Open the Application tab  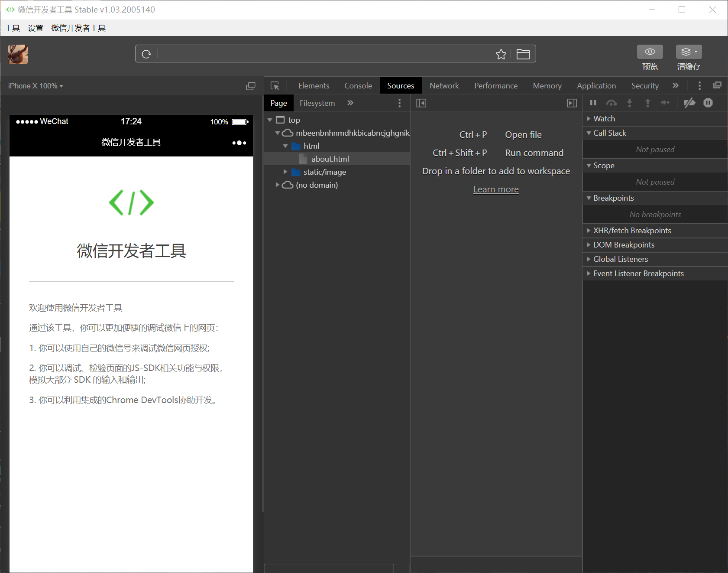(x=596, y=86)
